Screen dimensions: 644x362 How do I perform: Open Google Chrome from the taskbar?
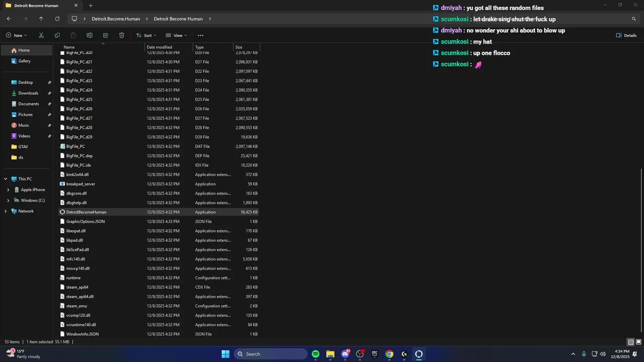[389, 354]
